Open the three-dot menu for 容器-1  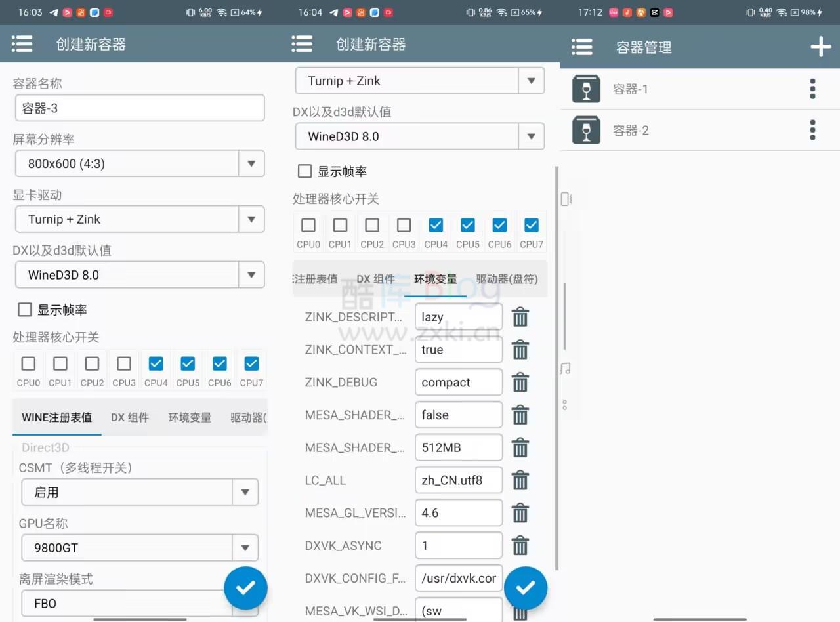click(x=812, y=89)
